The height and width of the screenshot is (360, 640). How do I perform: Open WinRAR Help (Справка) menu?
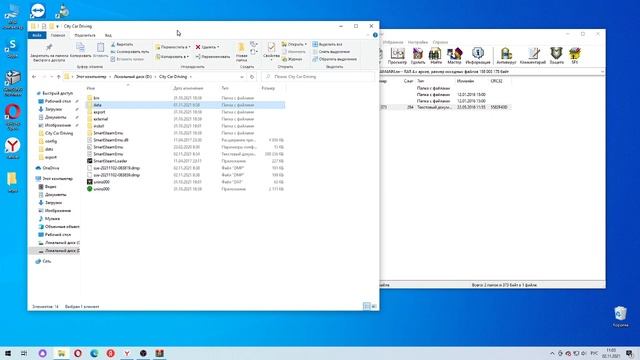(x=440, y=42)
